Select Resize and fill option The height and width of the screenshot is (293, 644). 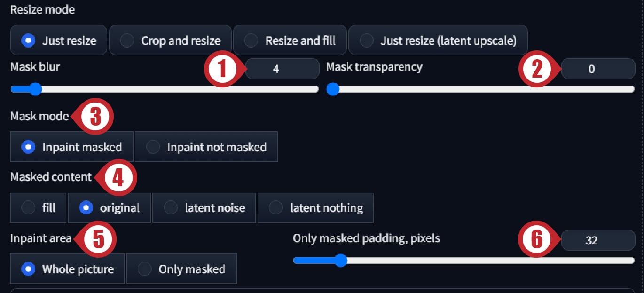click(x=290, y=40)
